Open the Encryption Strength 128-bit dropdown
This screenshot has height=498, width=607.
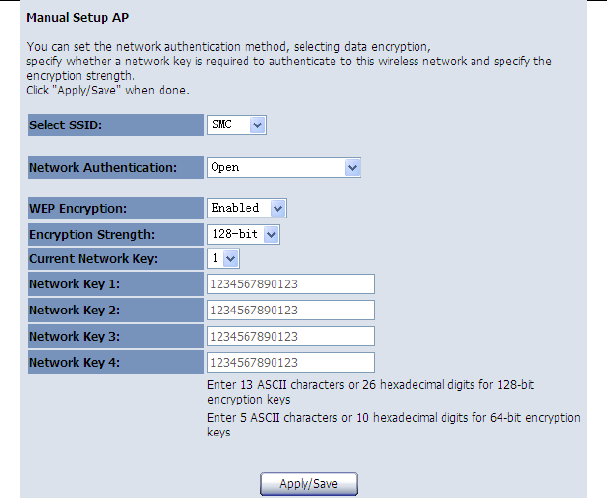[243, 234]
